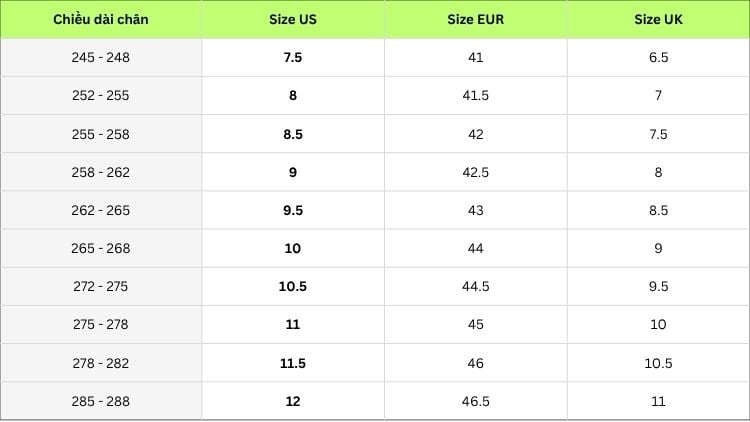The height and width of the screenshot is (422, 750).
Task: Click the UK size 8.5 cell
Action: pos(658,210)
